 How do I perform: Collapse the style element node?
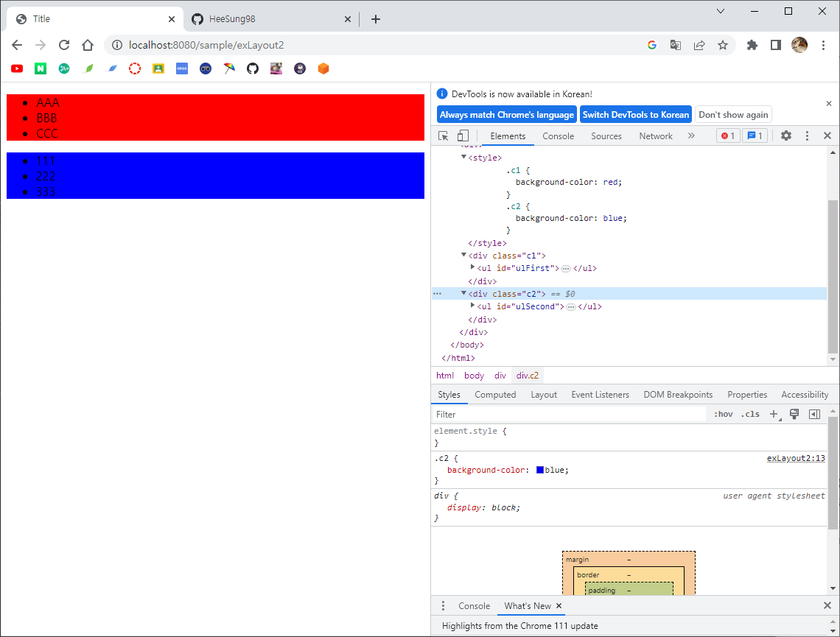coord(463,157)
